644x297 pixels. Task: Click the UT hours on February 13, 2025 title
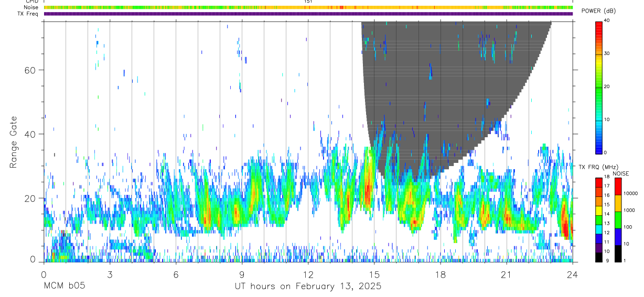pyautogui.click(x=308, y=287)
